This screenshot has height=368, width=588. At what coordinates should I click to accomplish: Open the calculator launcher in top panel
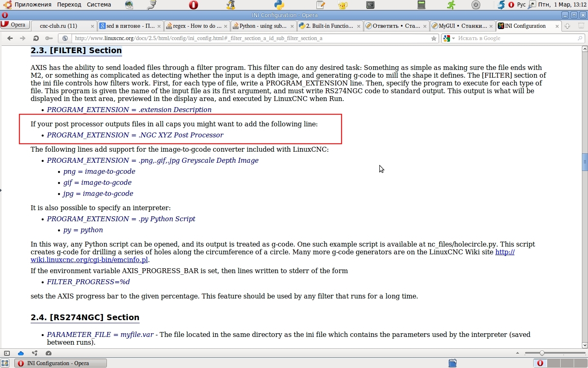[422, 5]
